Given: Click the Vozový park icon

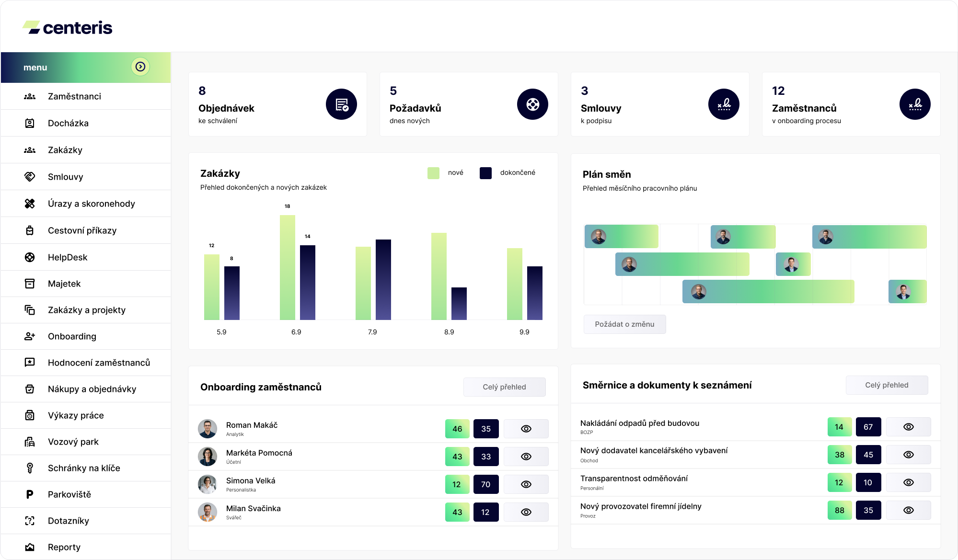Looking at the screenshot, I should 30,442.
